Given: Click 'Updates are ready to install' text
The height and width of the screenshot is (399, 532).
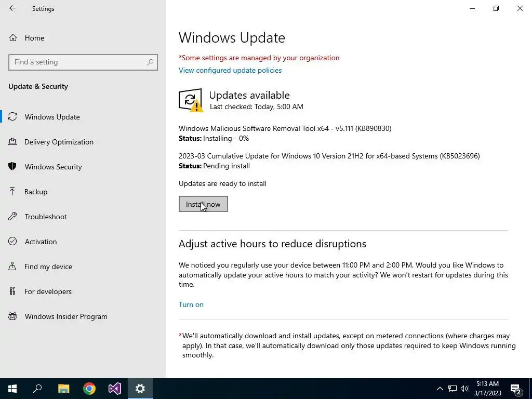Looking at the screenshot, I should tap(222, 183).
